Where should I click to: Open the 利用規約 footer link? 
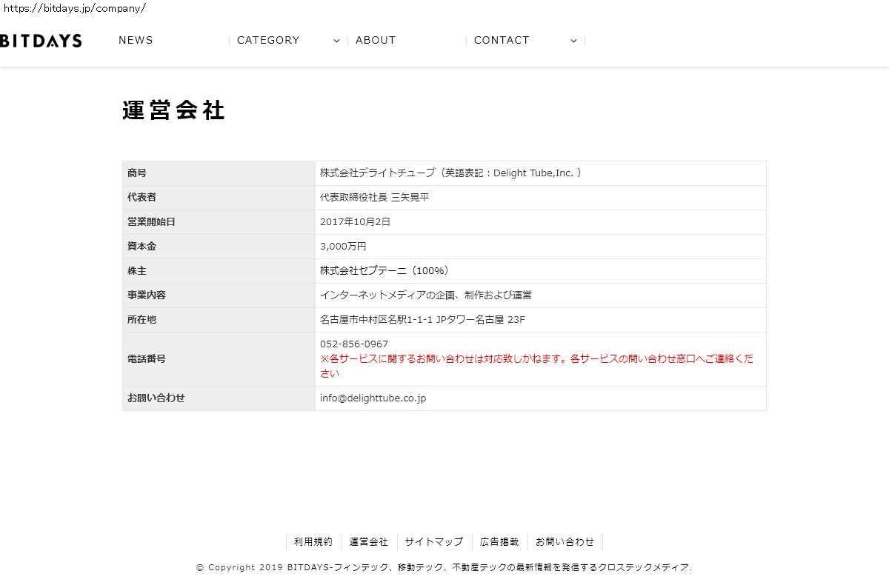[313, 542]
